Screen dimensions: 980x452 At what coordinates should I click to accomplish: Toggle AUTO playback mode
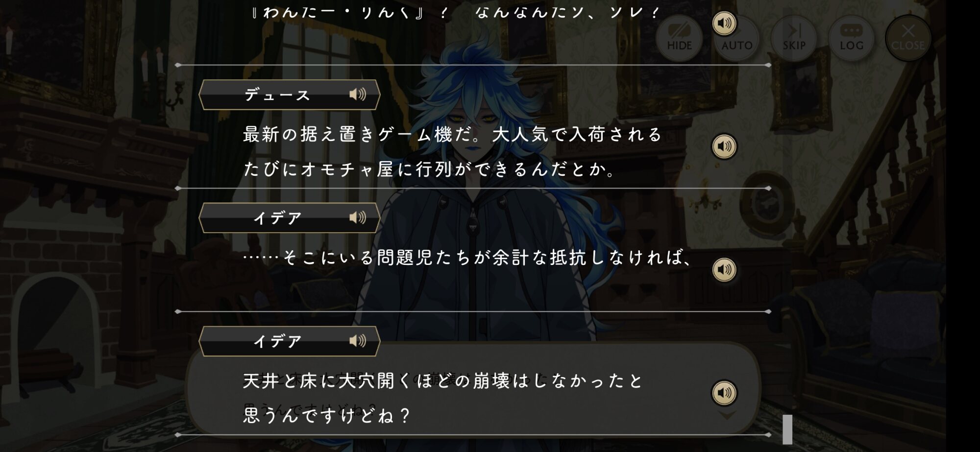(x=737, y=38)
